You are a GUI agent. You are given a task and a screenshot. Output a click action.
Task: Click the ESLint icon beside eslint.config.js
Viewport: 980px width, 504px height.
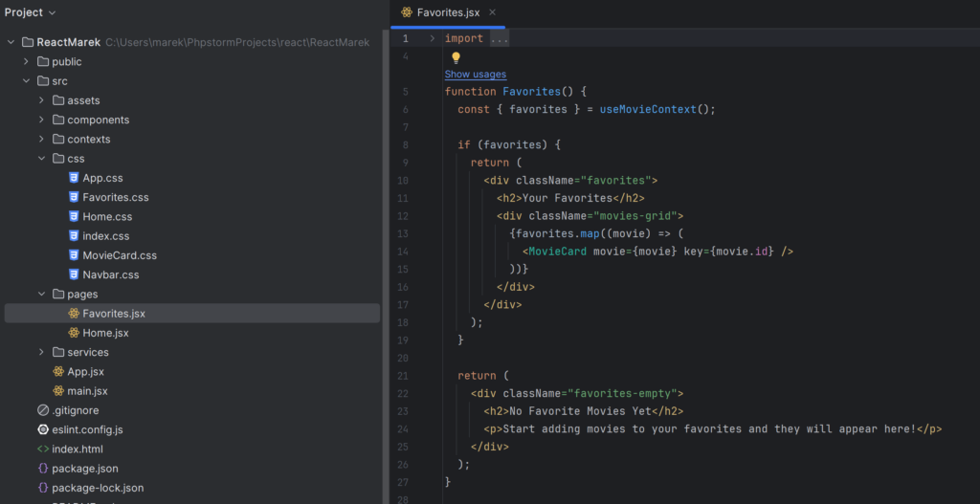[x=43, y=429]
